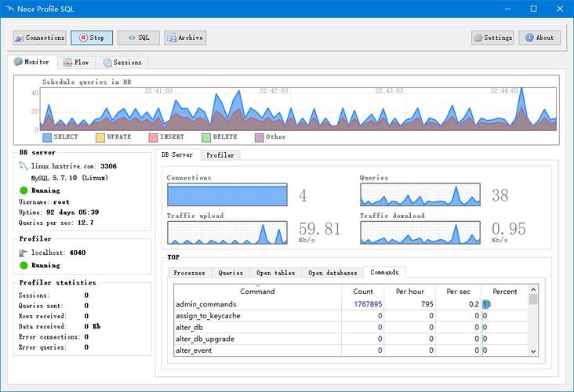The height and width of the screenshot is (392, 574).
Task: Click the gear icon beside Settings
Action: tap(478, 38)
